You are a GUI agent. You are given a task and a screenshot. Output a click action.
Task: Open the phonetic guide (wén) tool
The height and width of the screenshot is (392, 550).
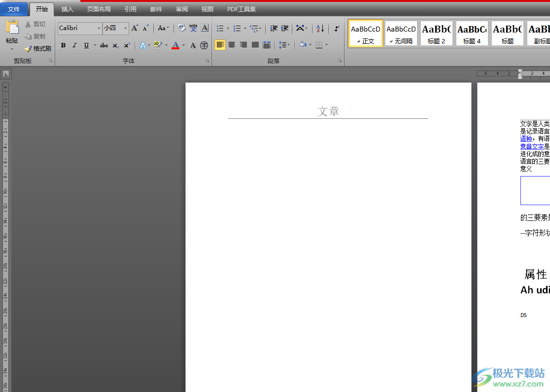pos(193,28)
